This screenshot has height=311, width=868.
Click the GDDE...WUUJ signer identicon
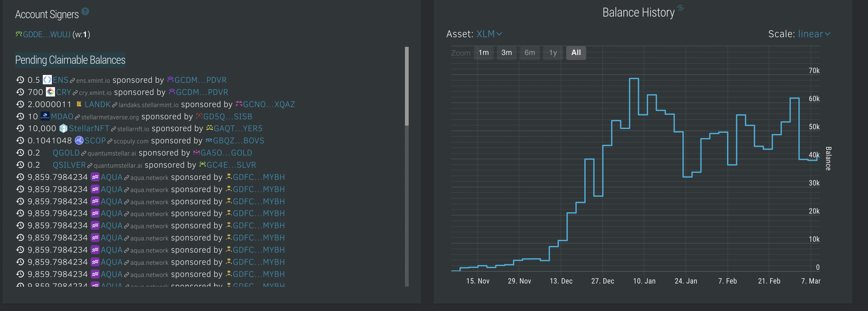[x=19, y=34]
